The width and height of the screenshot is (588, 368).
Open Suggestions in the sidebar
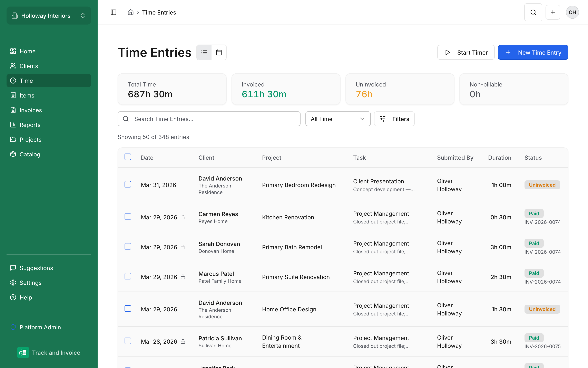49,268
